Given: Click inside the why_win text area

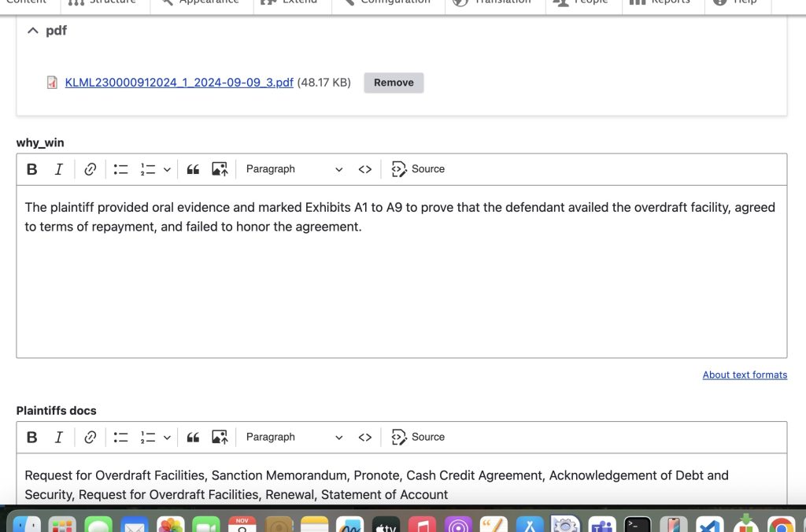Looking at the screenshot, I should (x=401, y=291).
